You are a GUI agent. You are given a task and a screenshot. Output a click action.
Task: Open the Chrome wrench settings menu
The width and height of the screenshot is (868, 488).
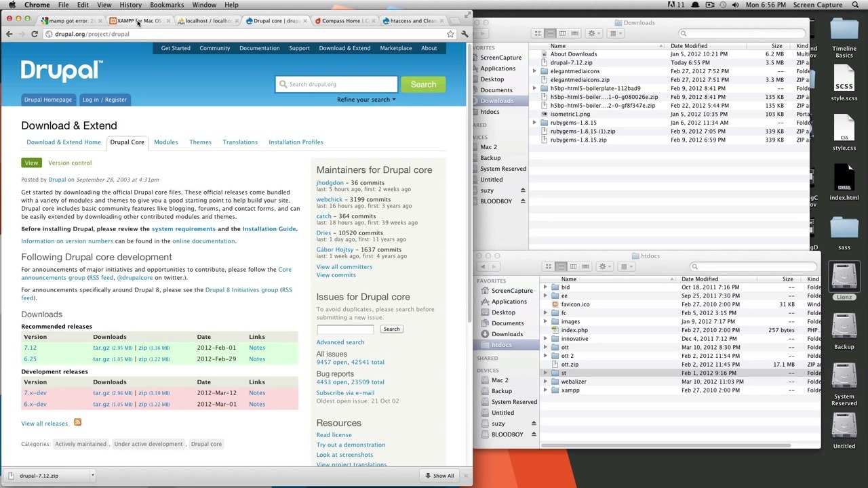click(x=465, y=34)
